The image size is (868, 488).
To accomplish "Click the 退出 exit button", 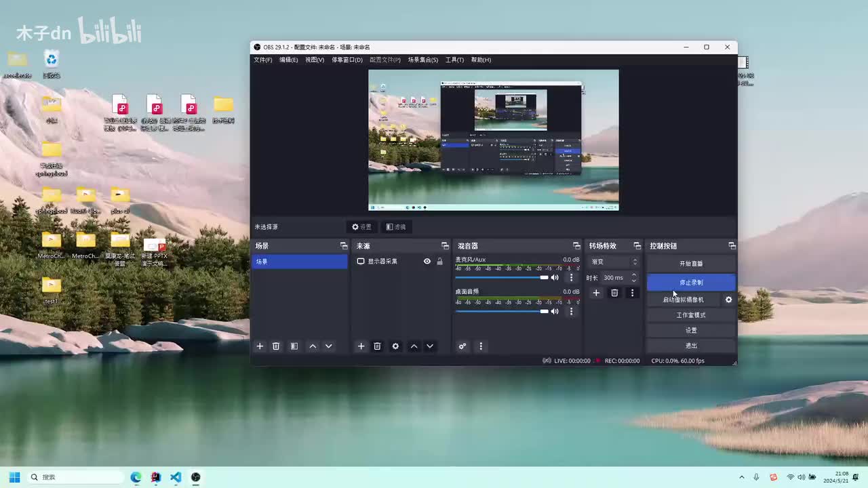I will tap(691, 346).
